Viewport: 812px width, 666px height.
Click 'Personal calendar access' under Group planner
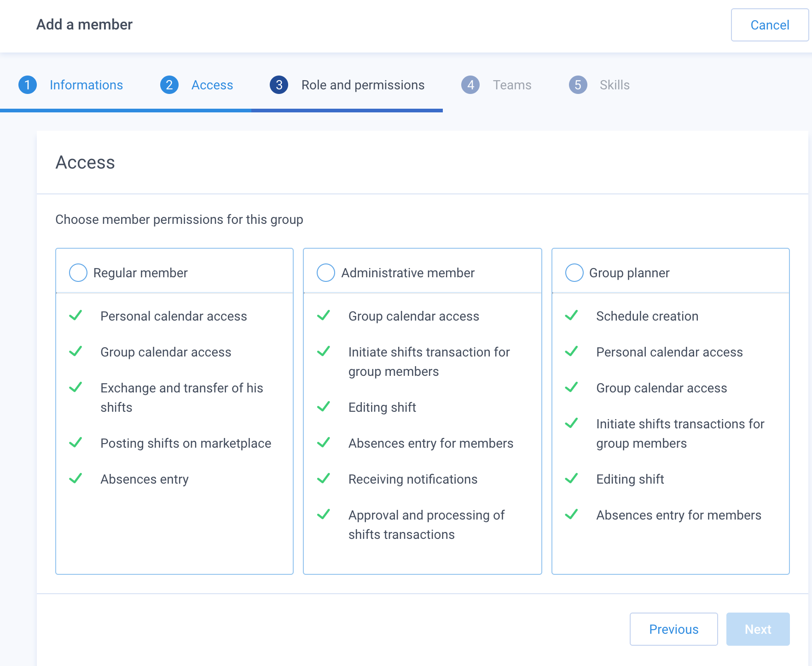pyautogui.click(x=669, y=352)
